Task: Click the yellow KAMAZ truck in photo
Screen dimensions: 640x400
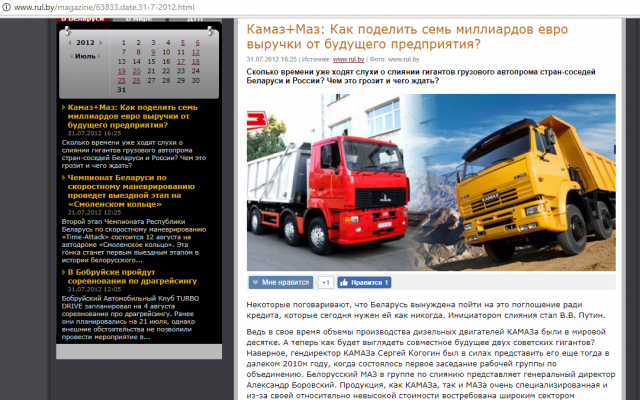Action: 536,187
